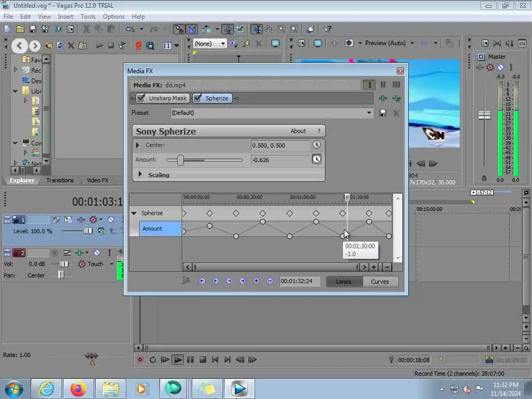532x399 pixels.
Task: Save the project with the floppy icon
Action: pyautogui.click(x=33, y=29)
